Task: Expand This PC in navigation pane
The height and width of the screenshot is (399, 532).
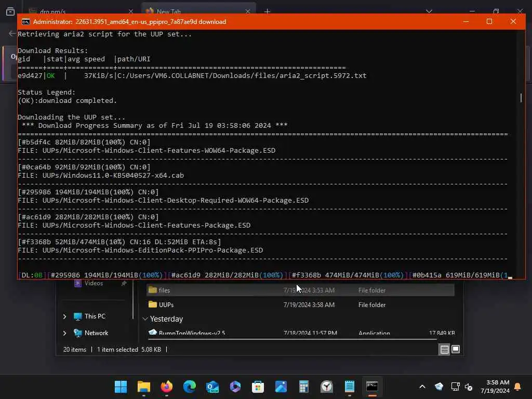Action: click(64, 316)
